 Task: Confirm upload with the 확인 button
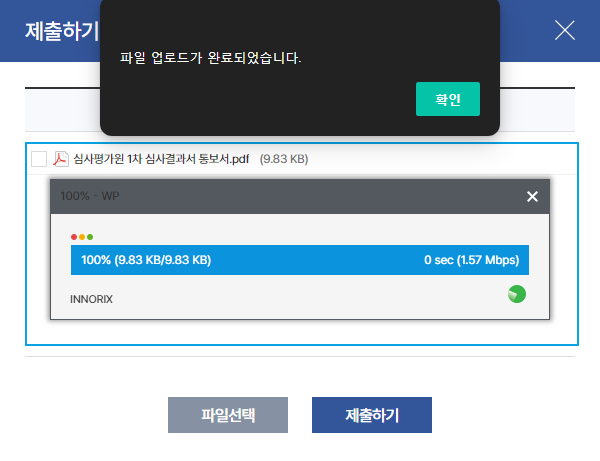click(448, 99)
